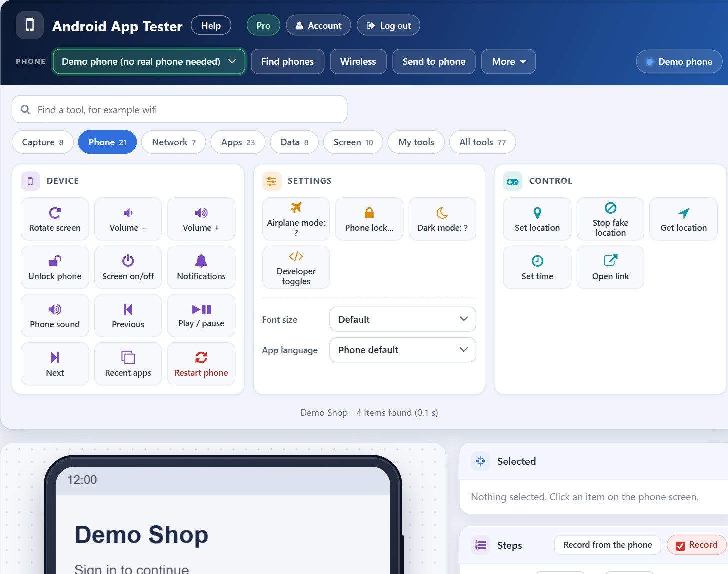The image size is (728, 574).
Task: Click the Stop fake location tool
Action: pos(610,219)
